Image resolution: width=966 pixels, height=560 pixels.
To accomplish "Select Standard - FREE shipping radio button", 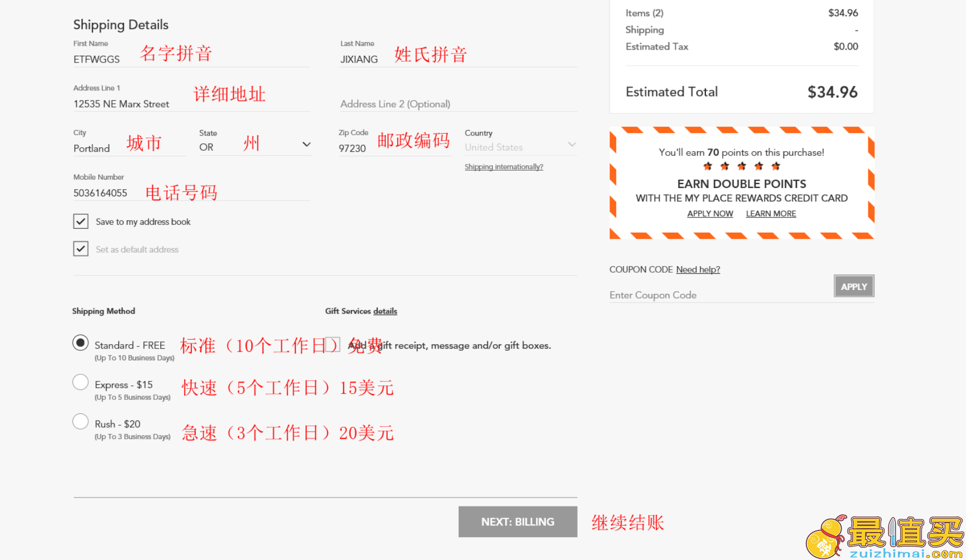I will click(80, 342).
